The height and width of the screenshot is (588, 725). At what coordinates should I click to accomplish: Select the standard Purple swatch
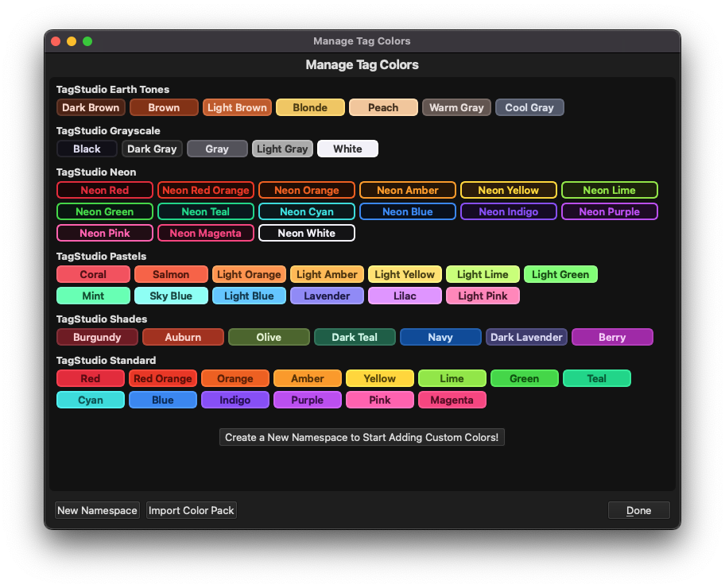coord(308,400)
